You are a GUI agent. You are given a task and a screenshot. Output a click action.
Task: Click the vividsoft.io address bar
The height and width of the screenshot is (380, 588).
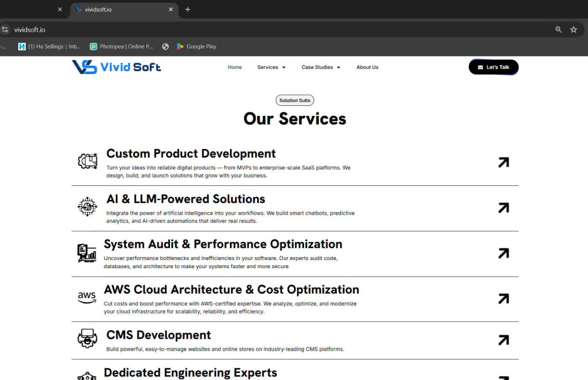pos(278,29)
